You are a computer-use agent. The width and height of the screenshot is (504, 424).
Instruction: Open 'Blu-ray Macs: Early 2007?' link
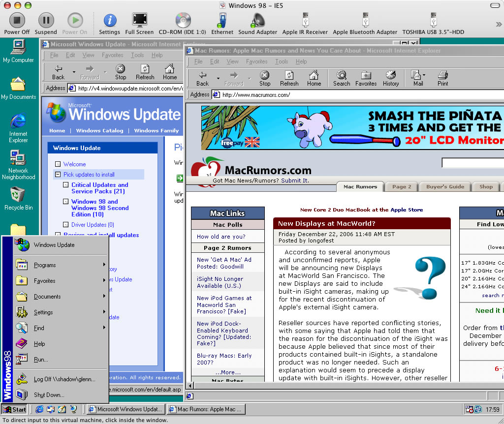[x=224, y=359]
